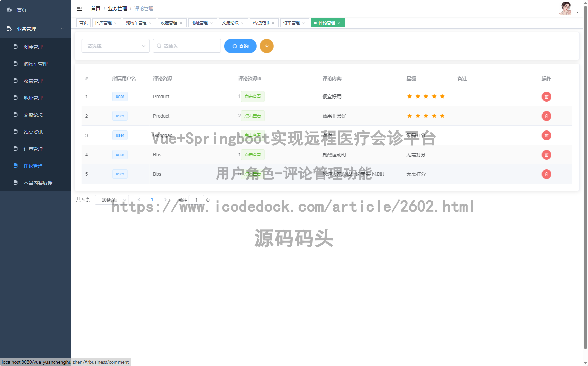Click the fifth star of row one rating
The width and height of the screenshot is (588, 366).
coord(442,97)
